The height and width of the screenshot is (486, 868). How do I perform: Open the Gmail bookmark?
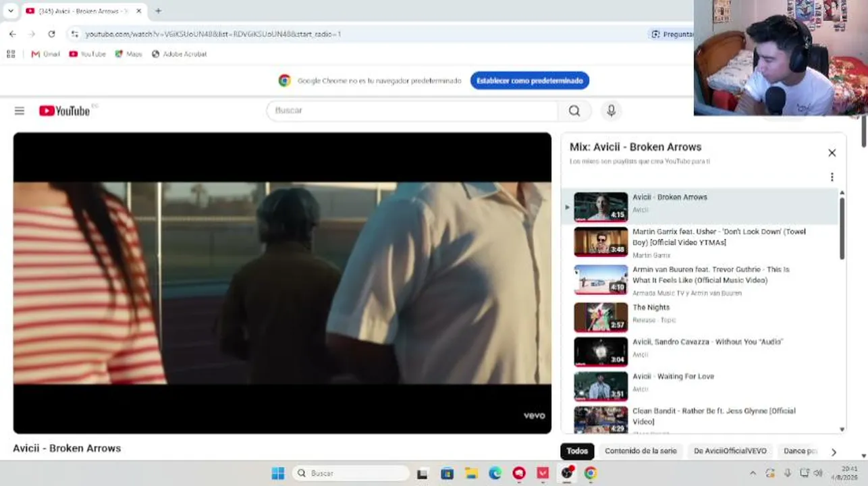coord(46,54)
